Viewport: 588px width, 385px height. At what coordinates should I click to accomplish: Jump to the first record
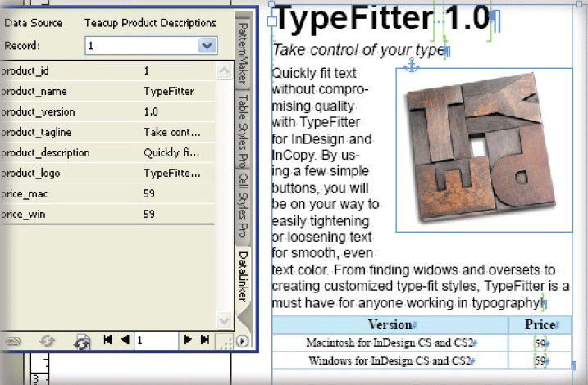(x=107, y=340)
